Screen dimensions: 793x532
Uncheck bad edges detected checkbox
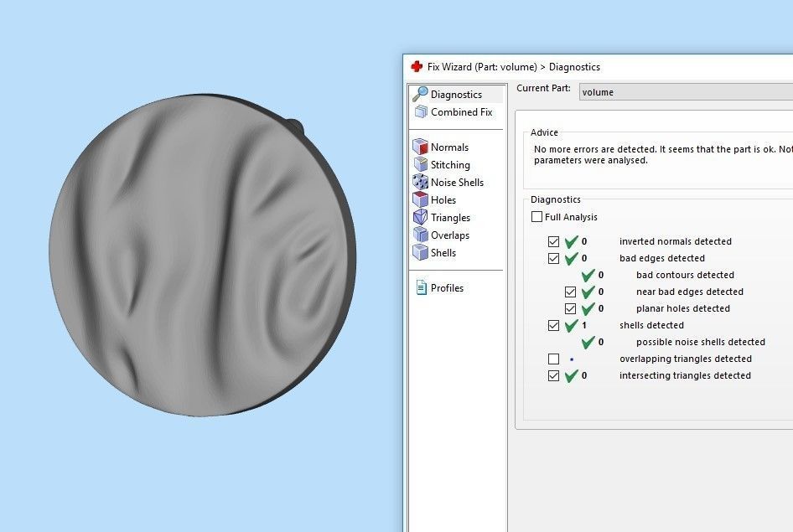pyautogui.click(x=553, y=258)
